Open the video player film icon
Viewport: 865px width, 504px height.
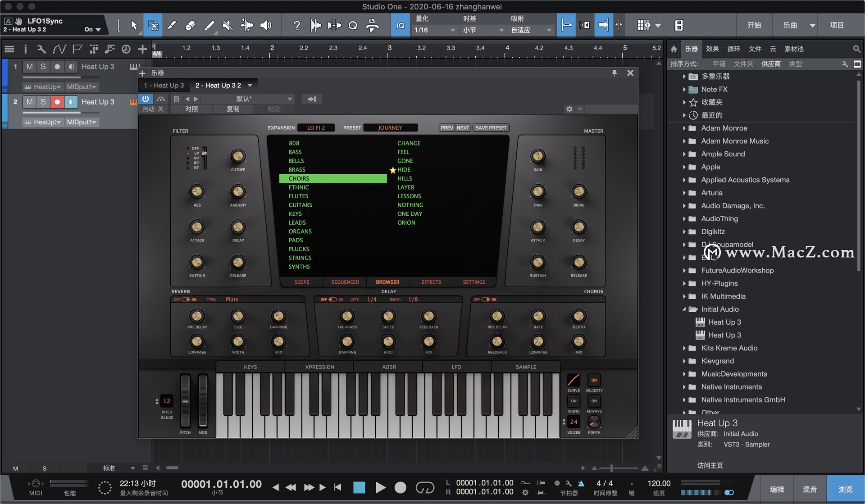(679, 25)
